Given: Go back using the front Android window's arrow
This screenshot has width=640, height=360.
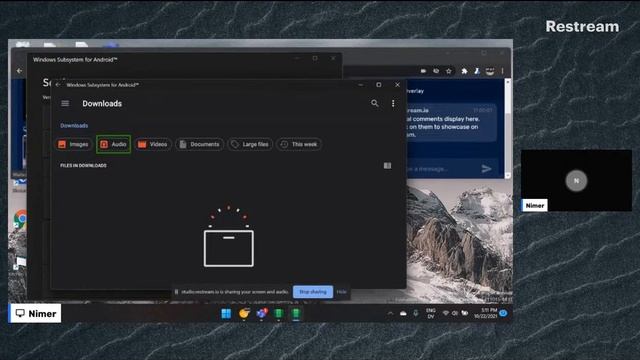Looking at the screenshot, I should 58,85.
